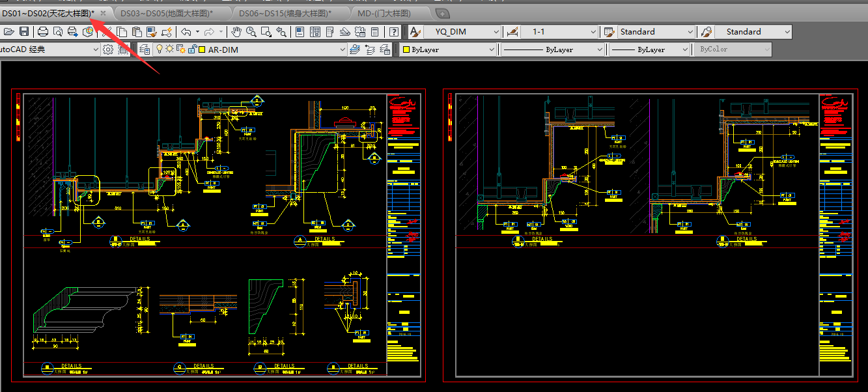The image size is (868, 392).
Task: Open the QuickCalc calculator
Action: 375,32
